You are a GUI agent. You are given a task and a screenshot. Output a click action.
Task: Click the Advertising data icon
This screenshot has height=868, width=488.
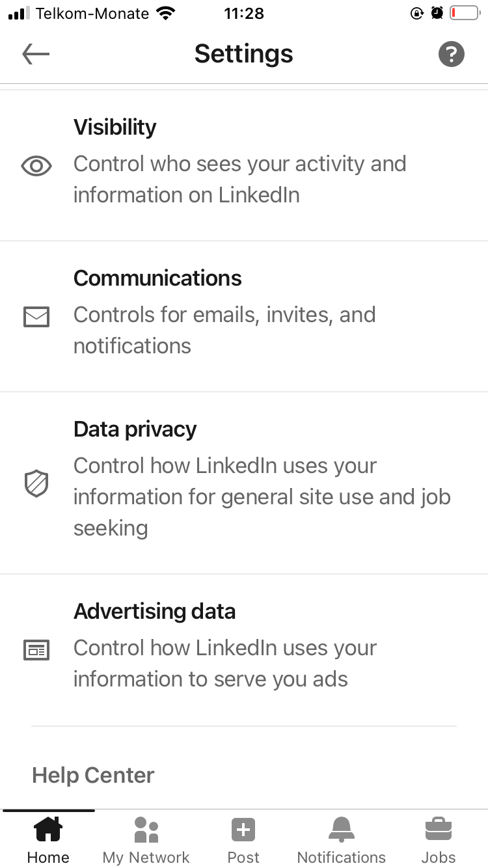coord(36,650)
